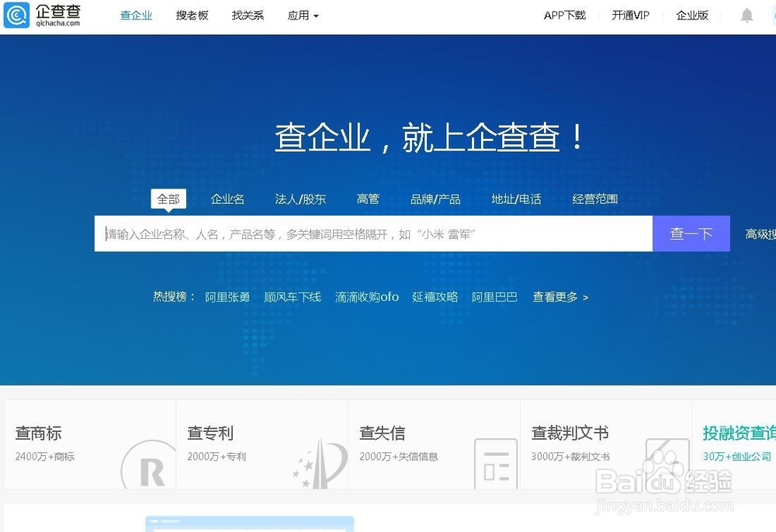Open the 查商标 heading
The image size is (776, 532).
click(39, 433)
